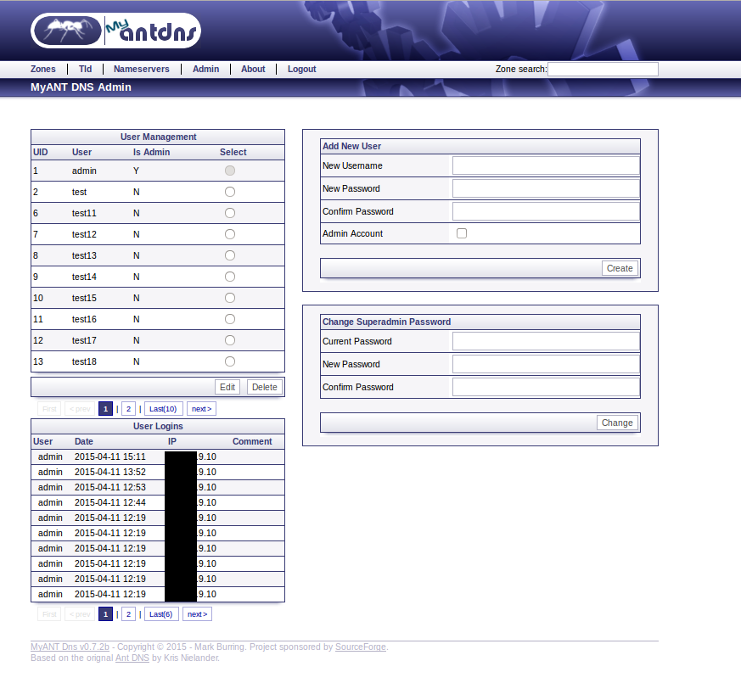The height and width of the screenshot is (700, 741).
Task: Click Change to update superadmin password
Action: pos(617,422)
